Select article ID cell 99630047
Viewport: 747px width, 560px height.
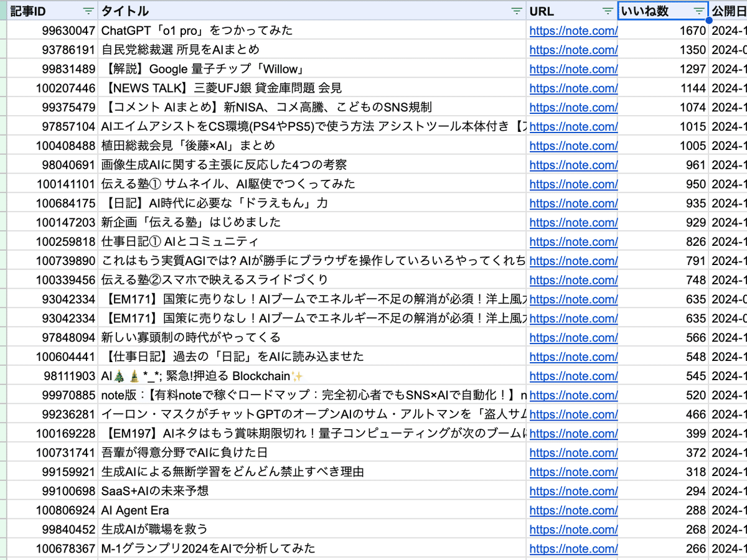tap(52, 30)
